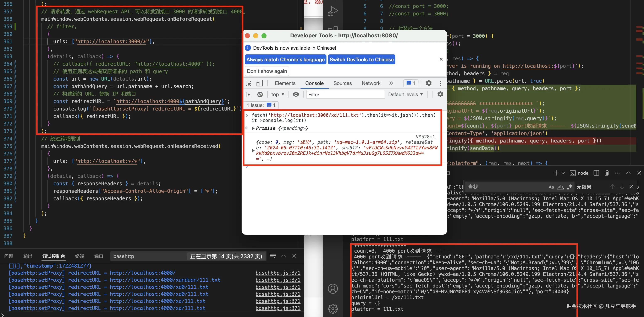Select the node terminal
This screenshot has width=644, height=317.
click(579, 173)
